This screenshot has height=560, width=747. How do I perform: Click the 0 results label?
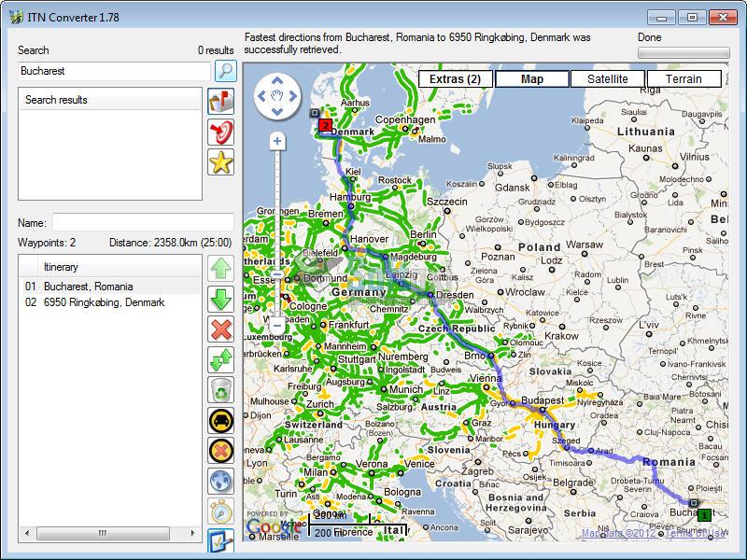[216, 50]
